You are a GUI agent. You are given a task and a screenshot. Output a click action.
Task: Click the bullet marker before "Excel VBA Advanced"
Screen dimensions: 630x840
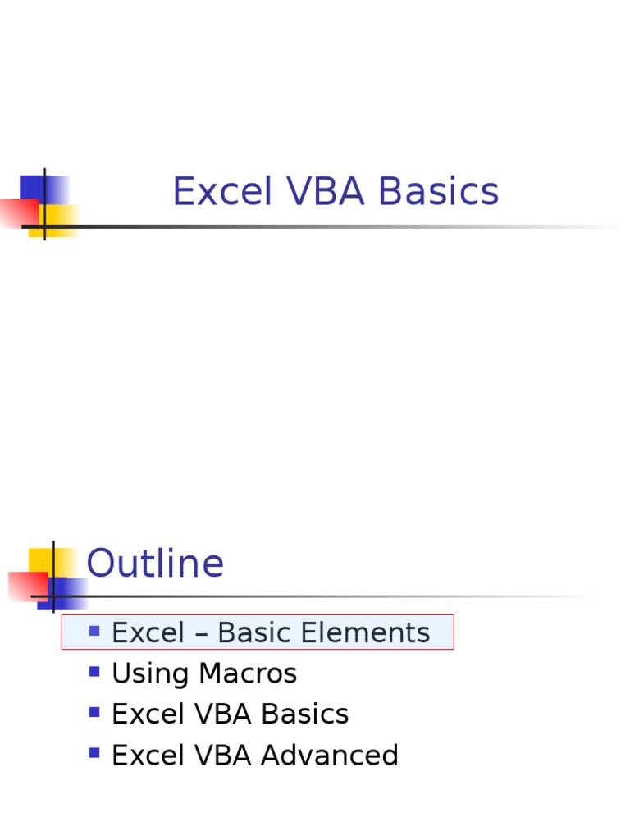[x=94, y=752]
